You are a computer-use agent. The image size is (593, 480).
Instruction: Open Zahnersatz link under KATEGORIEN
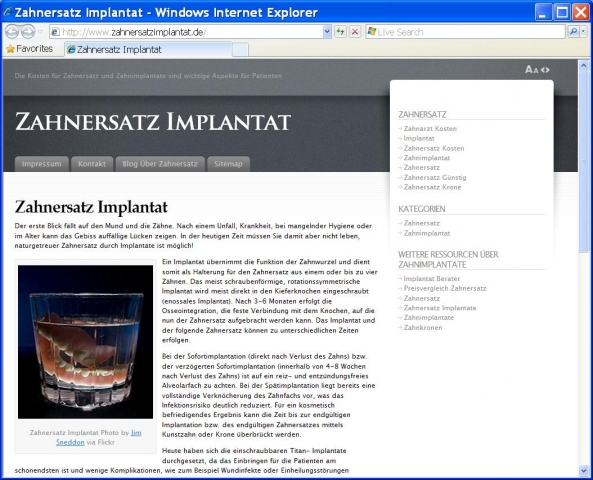[x=422, y=223]
